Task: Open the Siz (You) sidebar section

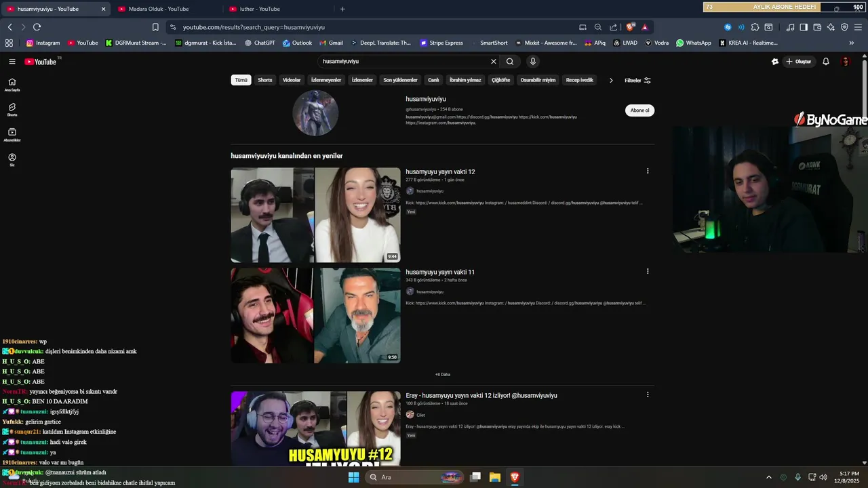Action: point(12,160)
